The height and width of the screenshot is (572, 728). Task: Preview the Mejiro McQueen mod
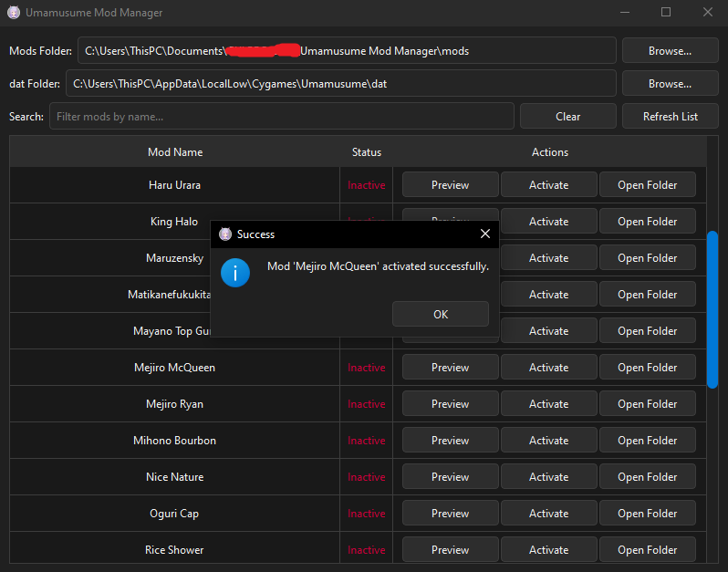point(451,368)
